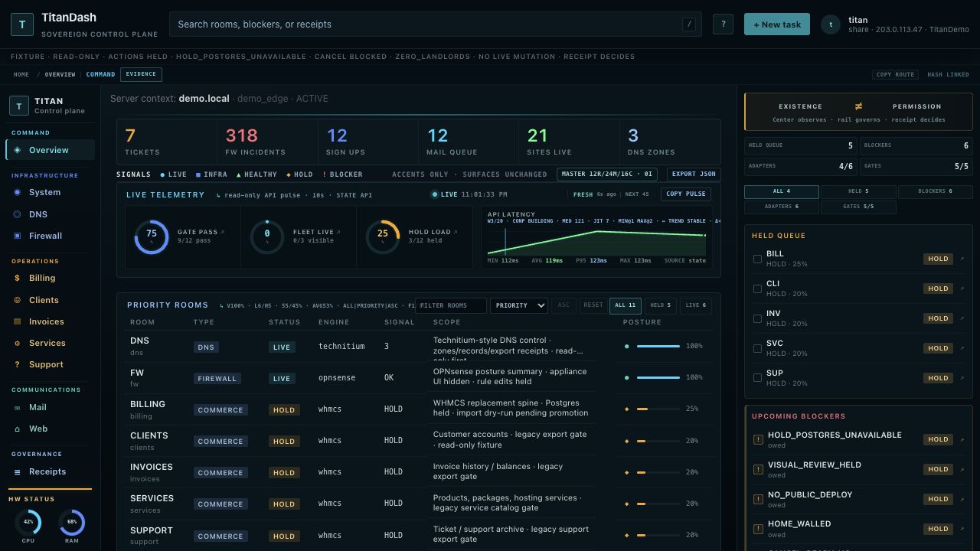The height and width of the screenshot is (551, 980).
Task: Toggle the HOLD signal legend
Action: tap(299, 174)
